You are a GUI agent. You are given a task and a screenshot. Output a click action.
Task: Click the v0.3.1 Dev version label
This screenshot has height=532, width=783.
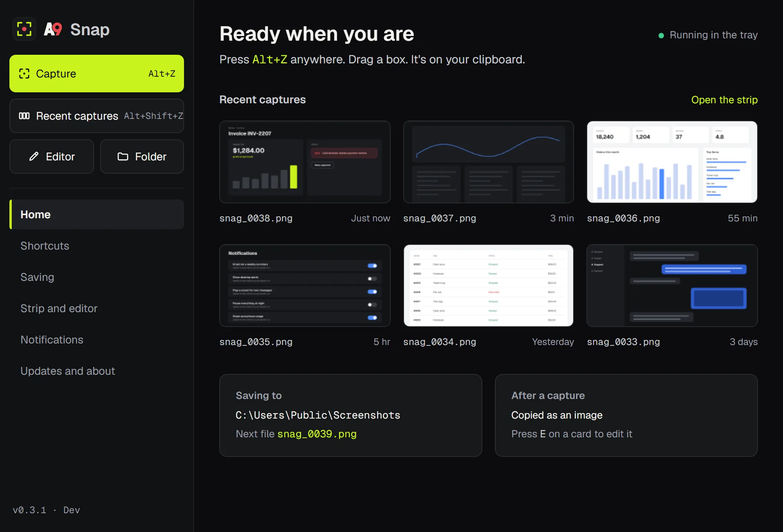[46, 510]
